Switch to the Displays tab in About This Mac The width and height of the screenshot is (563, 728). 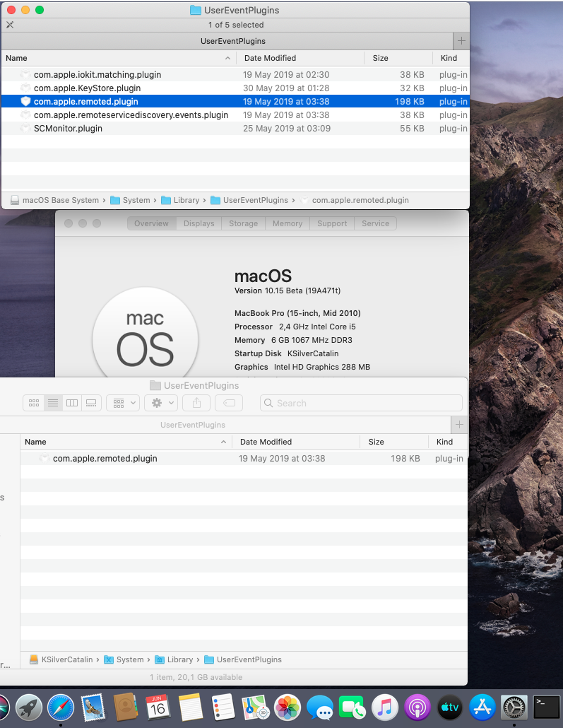tap(198, 223)
